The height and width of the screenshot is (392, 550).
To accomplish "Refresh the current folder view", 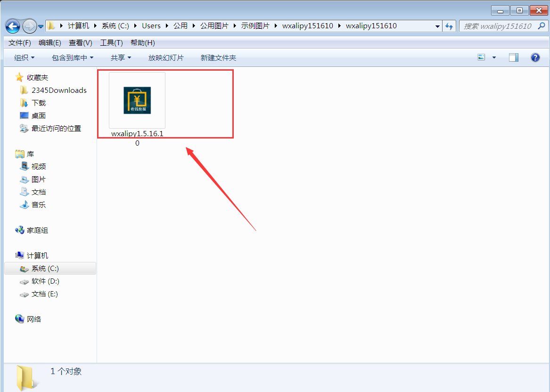I will click(x=449, y=26).
